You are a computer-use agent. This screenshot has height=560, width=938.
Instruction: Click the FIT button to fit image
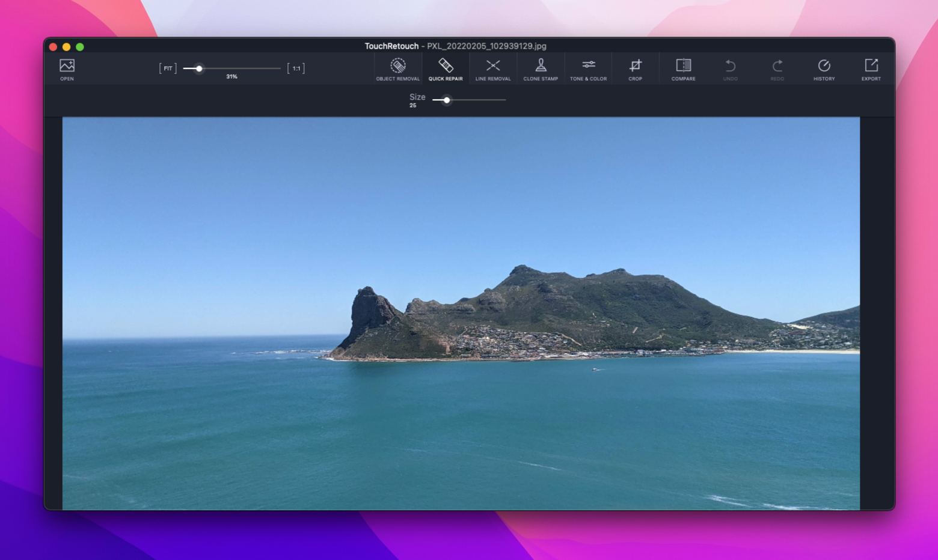click(168, 68)
